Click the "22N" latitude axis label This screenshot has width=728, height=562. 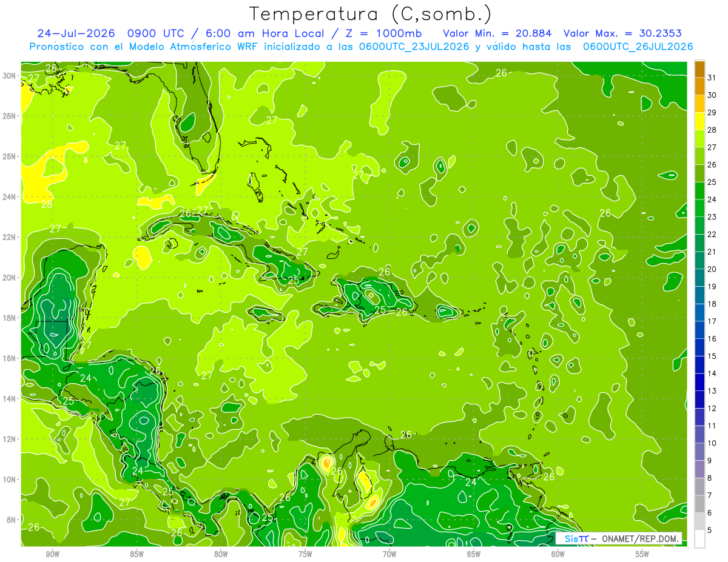9,237
